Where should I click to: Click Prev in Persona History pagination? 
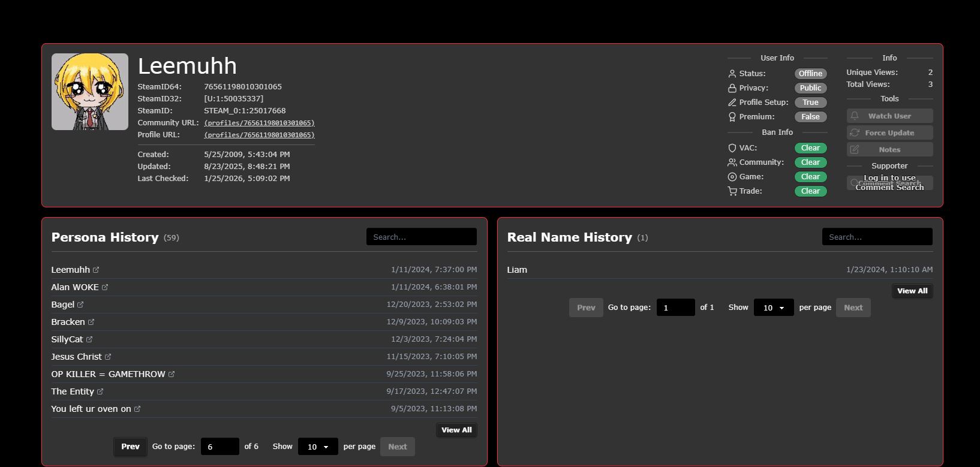[130, 447]
